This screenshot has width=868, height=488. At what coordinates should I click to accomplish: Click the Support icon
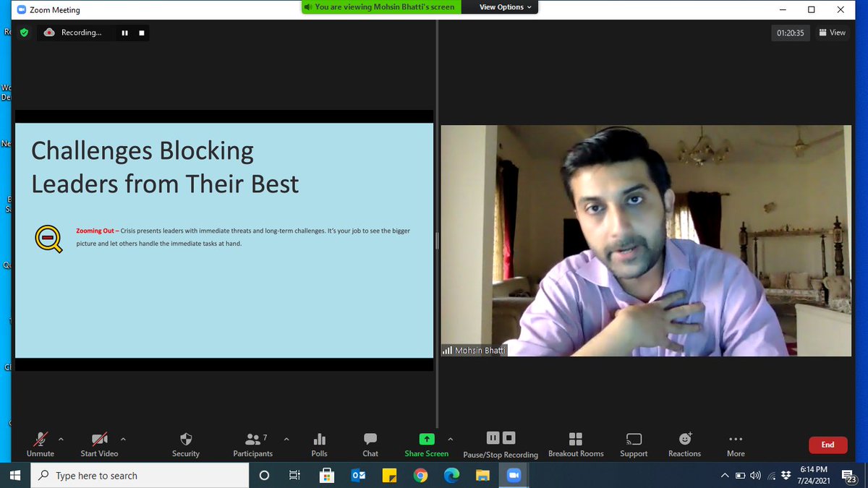pos(634,444)
